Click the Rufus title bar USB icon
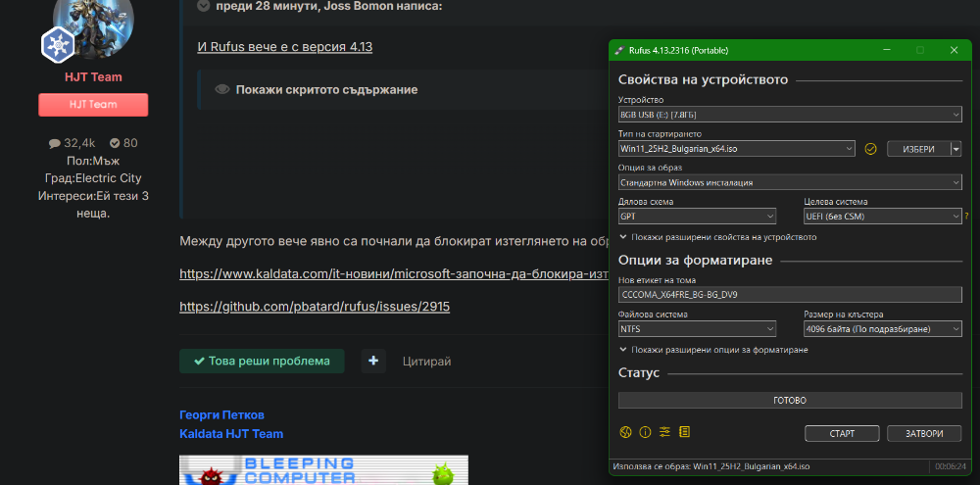980x485 pixels. (x=619, y=51)
